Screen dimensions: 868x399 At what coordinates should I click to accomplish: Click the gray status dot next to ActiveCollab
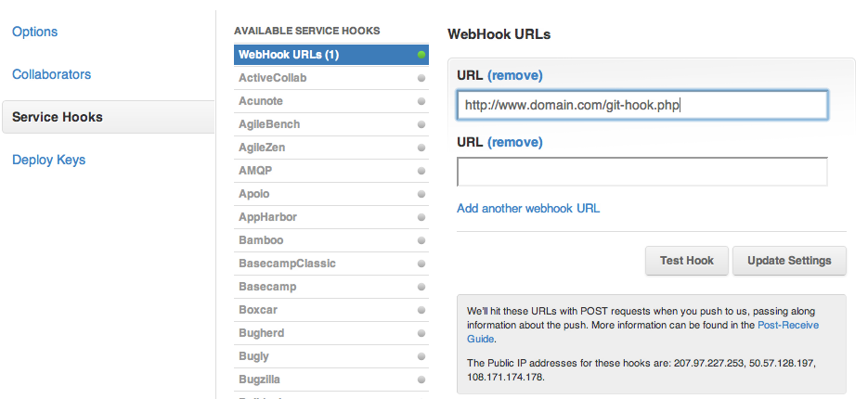[421, 78]
